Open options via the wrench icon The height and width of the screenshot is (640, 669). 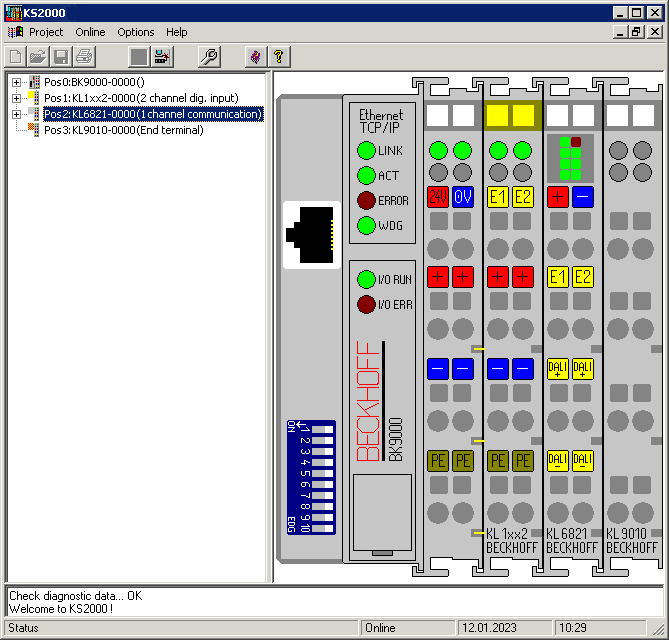pos(209,57)
